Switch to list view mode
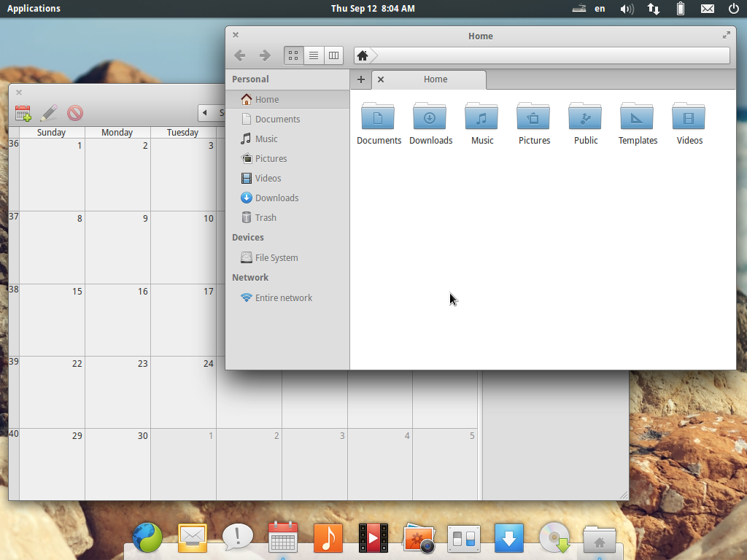Image resolution: width=747 pixels, height=560 pixels. coord(314,55)
